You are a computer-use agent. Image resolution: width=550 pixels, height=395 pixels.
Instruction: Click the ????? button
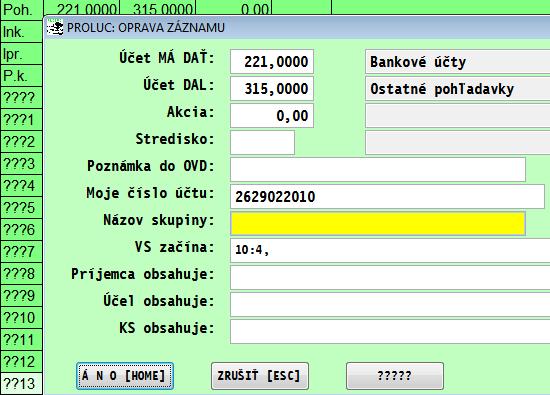(x=395, y=376)
